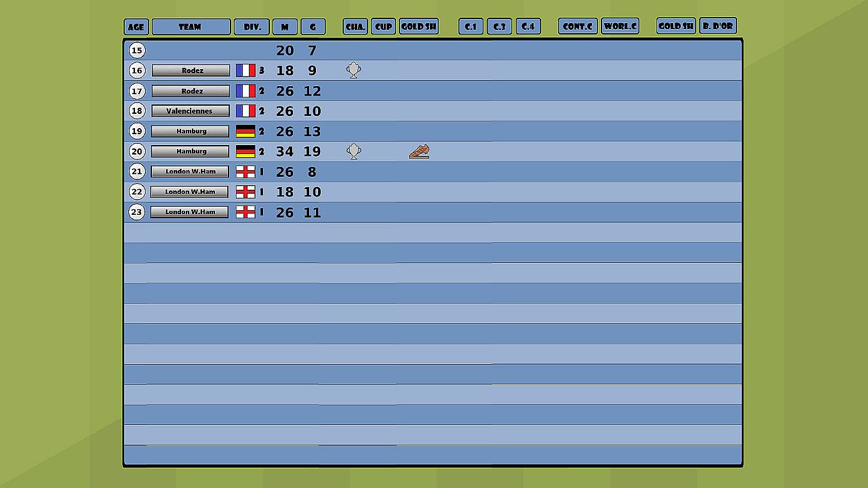The height and width of the screenshot is (488, 868).
Task: Click the England flag in age 23 row
Action: tap(245, 212)
